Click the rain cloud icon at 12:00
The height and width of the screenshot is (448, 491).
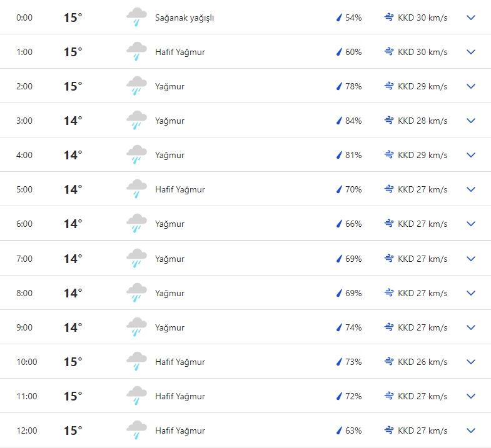coord(136,431)
